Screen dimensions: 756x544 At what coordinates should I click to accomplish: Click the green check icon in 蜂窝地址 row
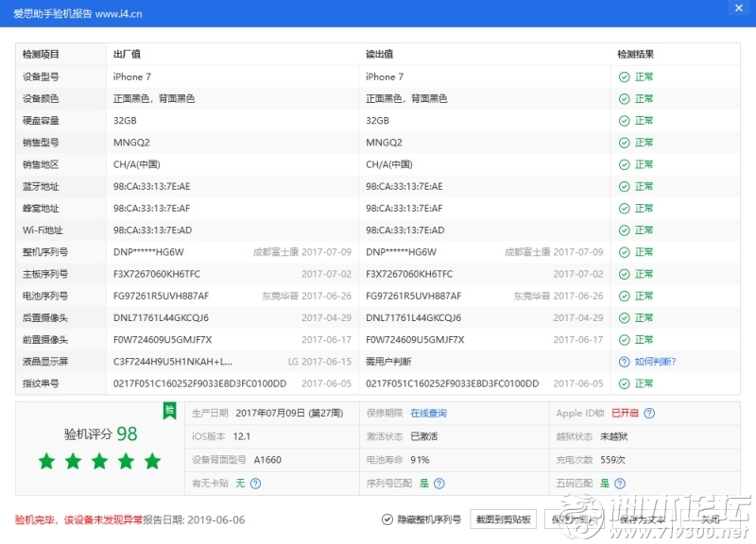(x=624, y=209)
